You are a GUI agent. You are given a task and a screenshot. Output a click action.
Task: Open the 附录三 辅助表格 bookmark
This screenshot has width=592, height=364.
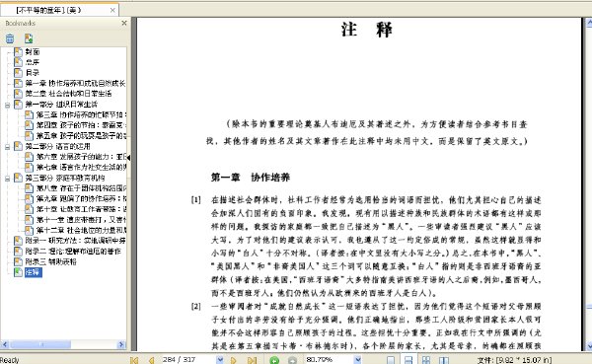coord(51,261)
